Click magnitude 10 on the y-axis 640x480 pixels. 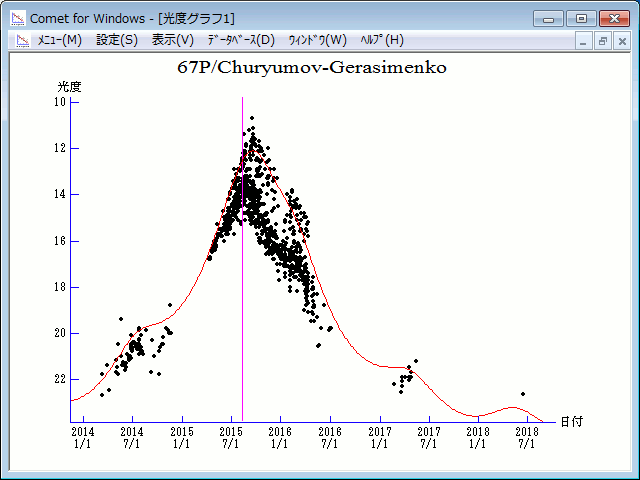tap(60, 102)
